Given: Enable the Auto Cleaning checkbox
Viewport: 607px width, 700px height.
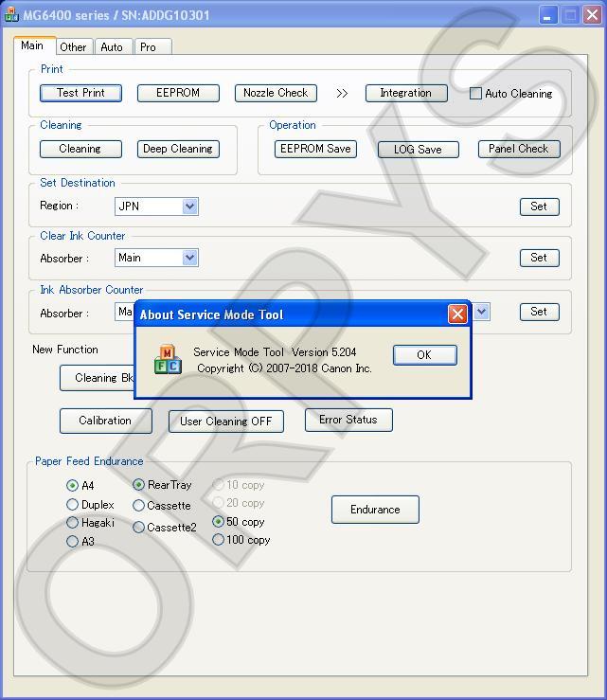Looking at the screenshot, I should click(475, 94).
